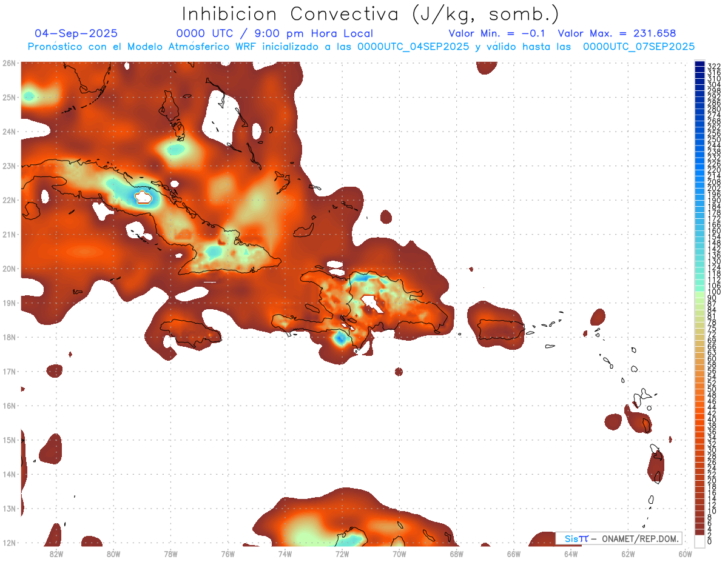Image resolution: width=728 pixels, height=562 pixels.
Task: Click the 60W longitude axis label
Action: [x=686, y=553]
